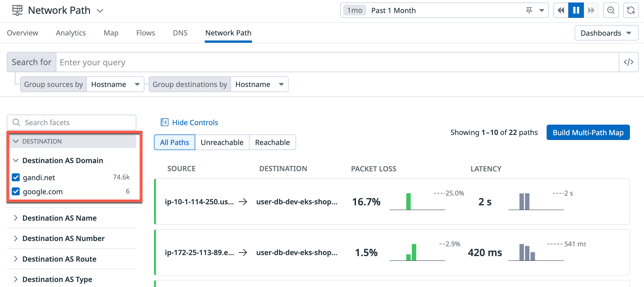Uncheck the google.com checkbox
644x287 pixels.
click(16, 192)
